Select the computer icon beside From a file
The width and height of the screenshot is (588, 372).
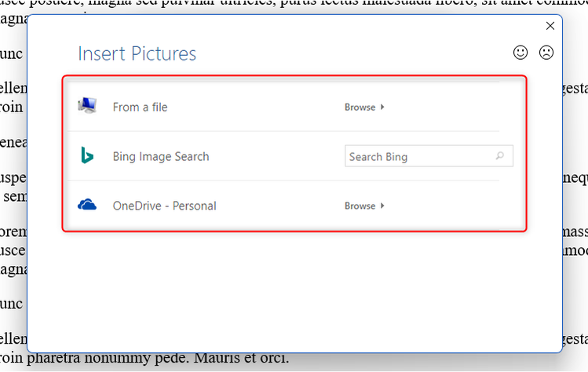[x=87, y=105]
